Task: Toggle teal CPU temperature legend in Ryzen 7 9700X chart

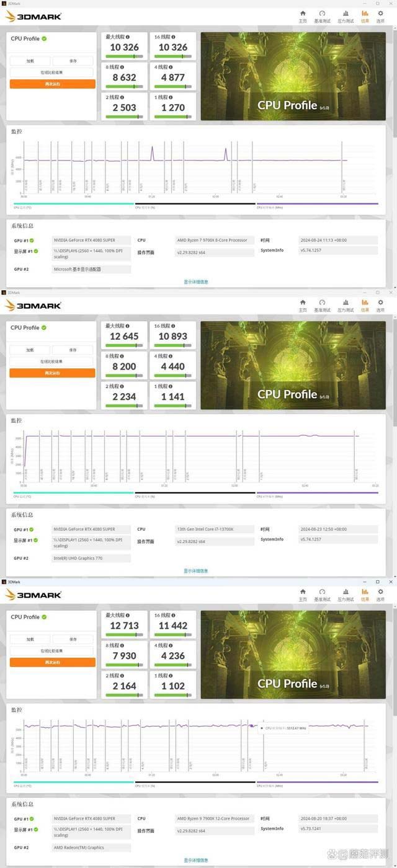Action: [73, 204]
